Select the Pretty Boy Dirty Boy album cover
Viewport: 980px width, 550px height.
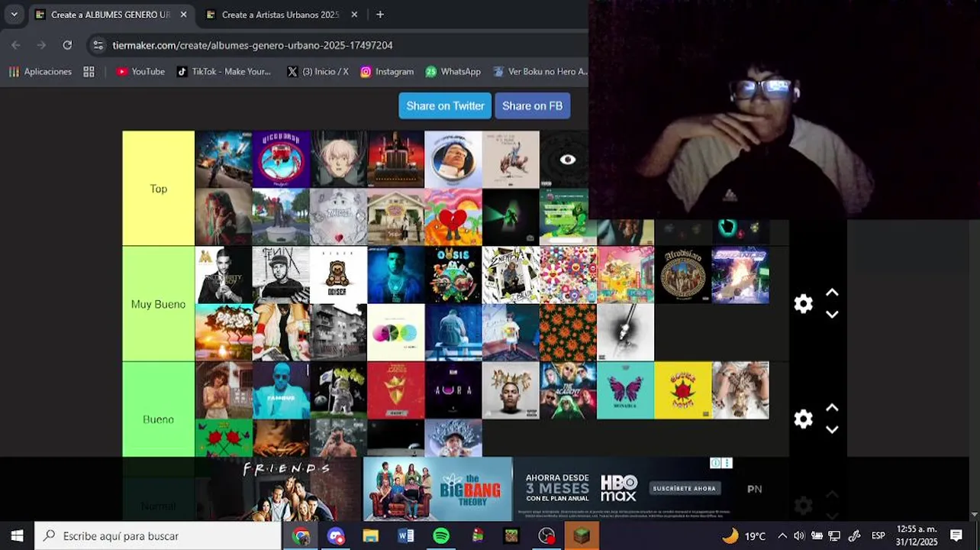224,275
